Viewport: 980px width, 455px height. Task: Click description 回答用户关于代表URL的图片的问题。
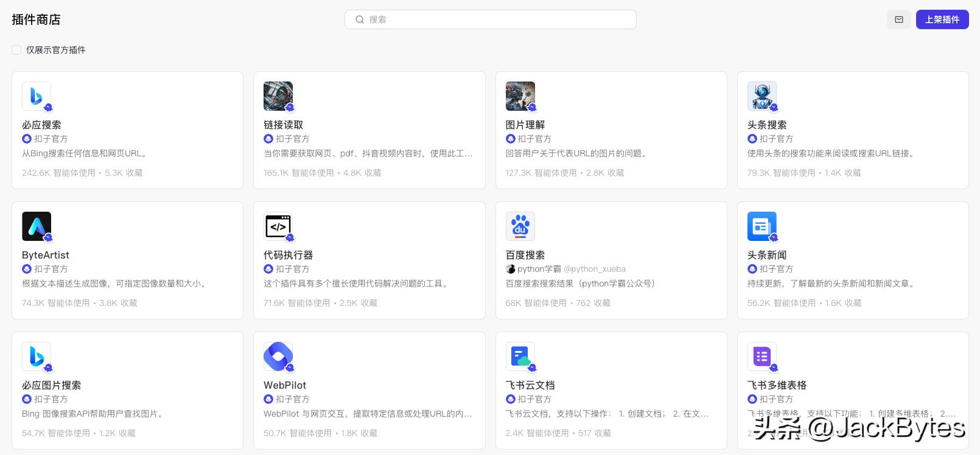tap(577, 153)
